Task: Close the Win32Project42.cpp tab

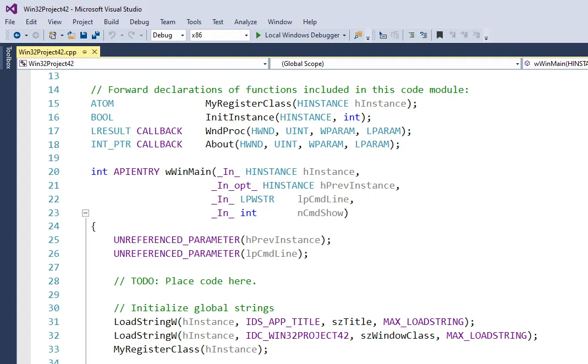Action: [x=95, y=52]
